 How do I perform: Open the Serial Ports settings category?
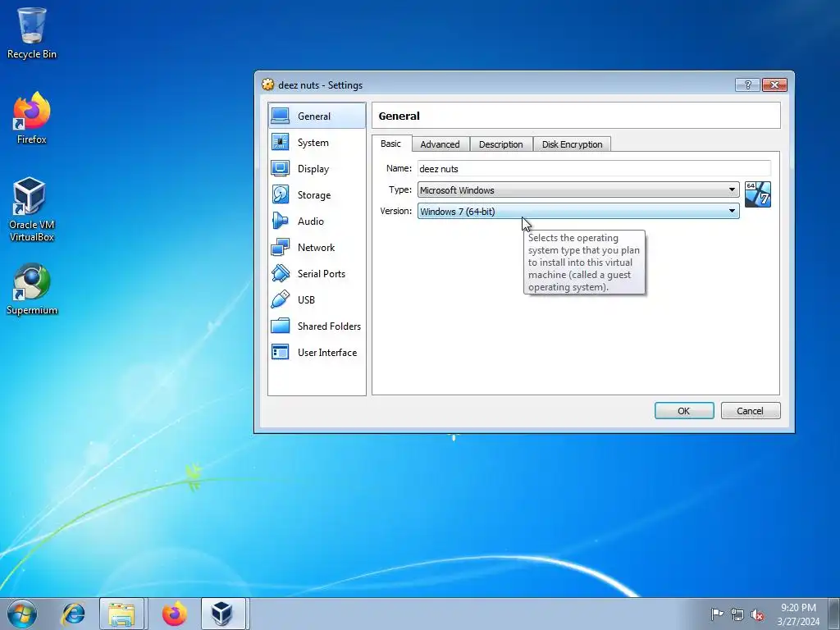317,274
